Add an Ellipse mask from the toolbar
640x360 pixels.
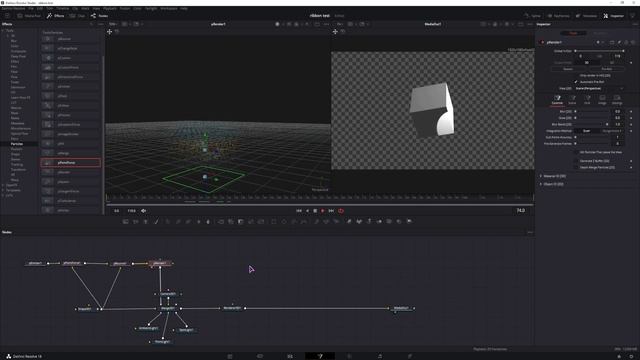(x=284, y=221)
